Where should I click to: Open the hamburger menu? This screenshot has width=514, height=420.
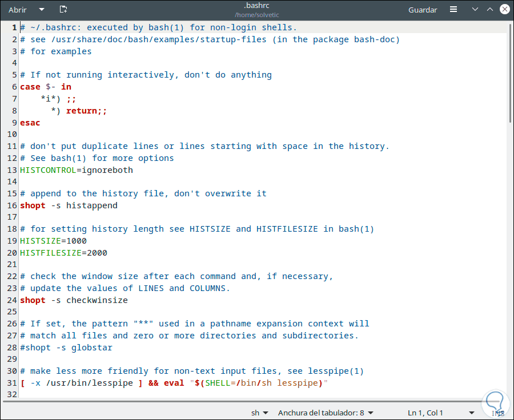[453, 10]
